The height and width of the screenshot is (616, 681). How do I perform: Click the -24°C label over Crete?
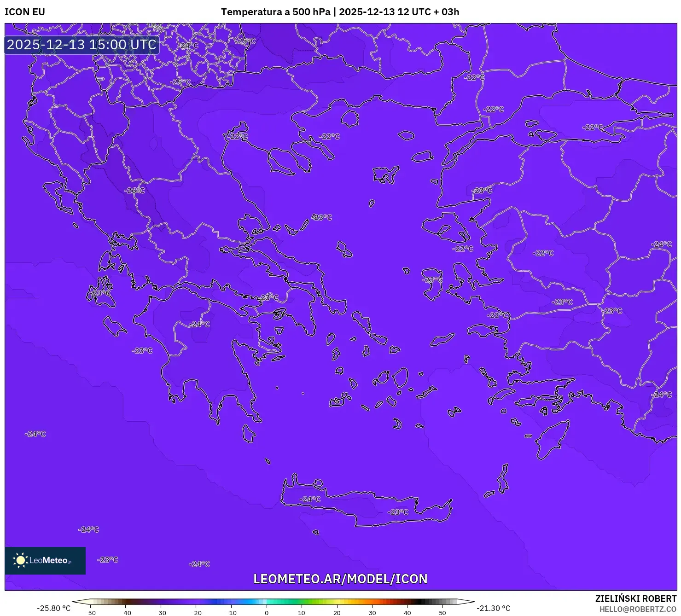tap(309, 499)
